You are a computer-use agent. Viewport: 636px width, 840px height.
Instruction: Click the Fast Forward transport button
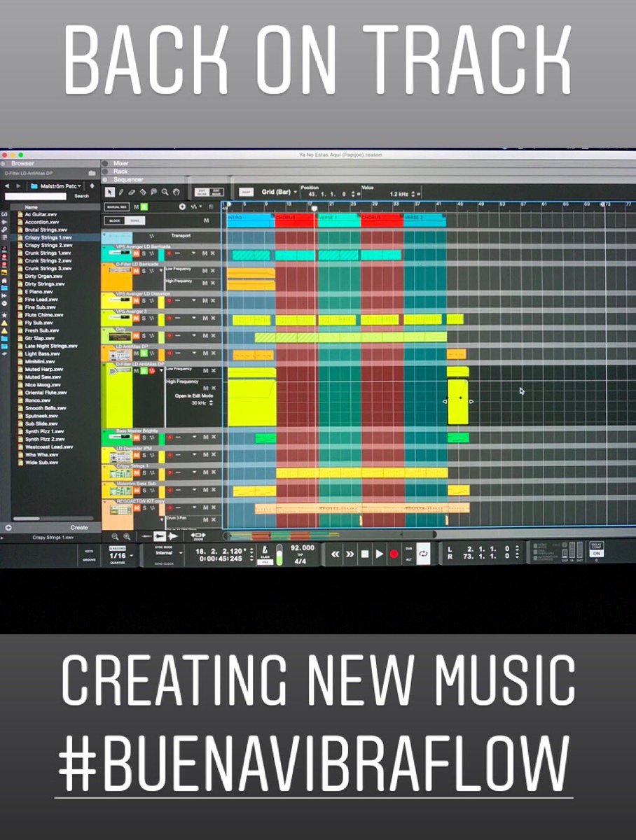[x=350, y=554]
